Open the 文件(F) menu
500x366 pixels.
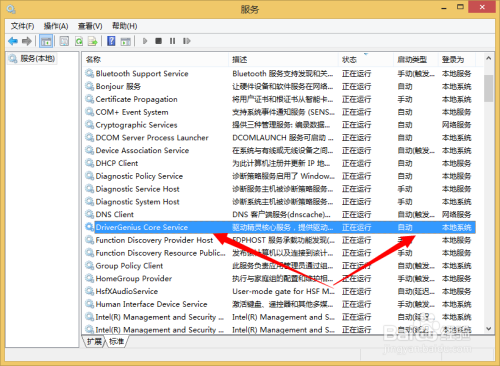point(22,26)
